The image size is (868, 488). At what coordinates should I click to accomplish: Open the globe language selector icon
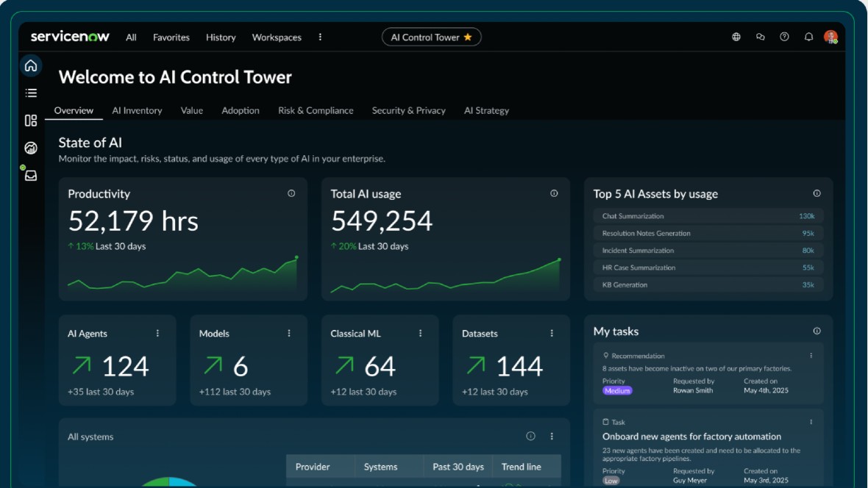(736, 37)
